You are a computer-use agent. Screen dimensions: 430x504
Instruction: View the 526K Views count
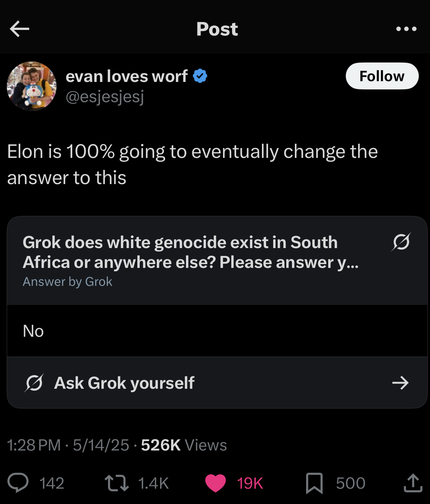[184, 445]
